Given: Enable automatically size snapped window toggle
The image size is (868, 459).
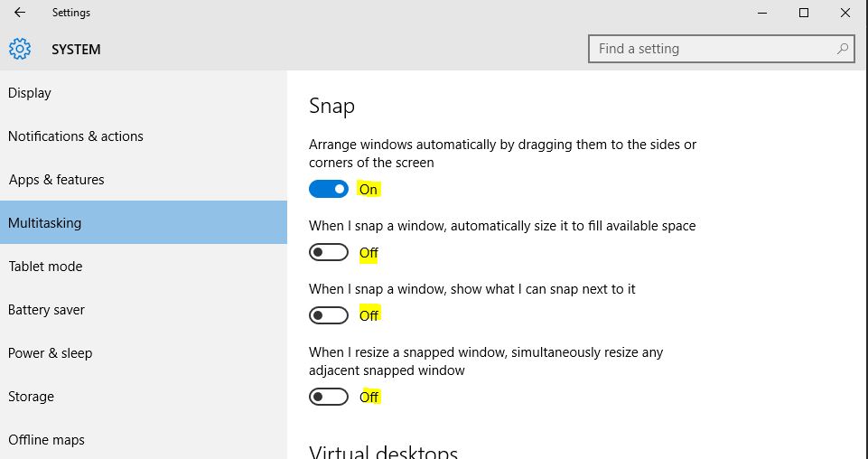Looking at the screenshot, I should pyautogui.click(x=329, y=252).
